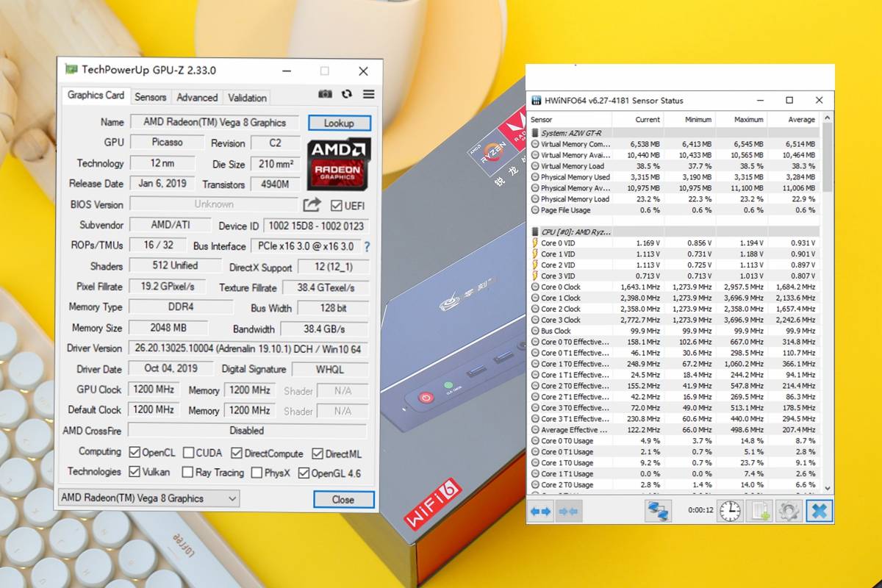The height and width of the screenshot is (588, 882).
Task: Click the Bus Interface question mark icon
Action: tap(367, 247)
